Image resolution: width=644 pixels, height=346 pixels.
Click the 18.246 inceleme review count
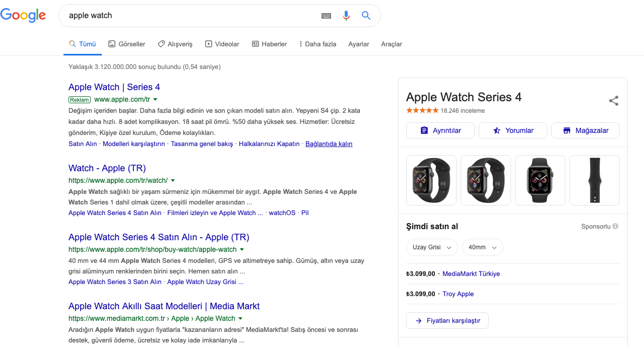click(463, 111)
